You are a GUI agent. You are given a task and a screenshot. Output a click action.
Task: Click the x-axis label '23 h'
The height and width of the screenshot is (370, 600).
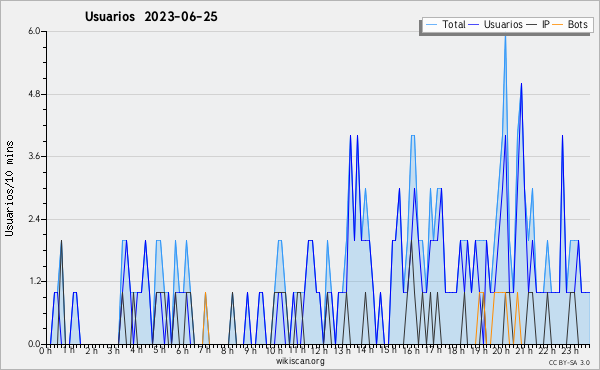pyautogui.click(x=569, y=351)
